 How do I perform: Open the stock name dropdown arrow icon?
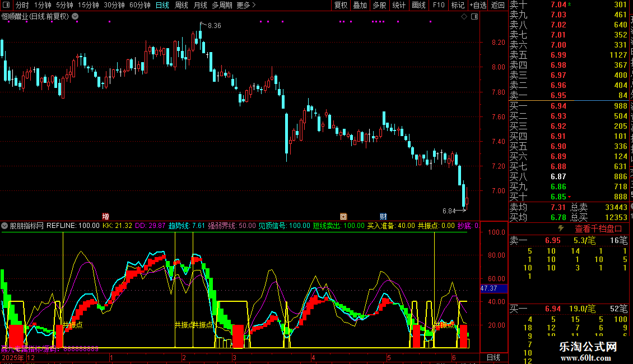[x=75, y=17]
